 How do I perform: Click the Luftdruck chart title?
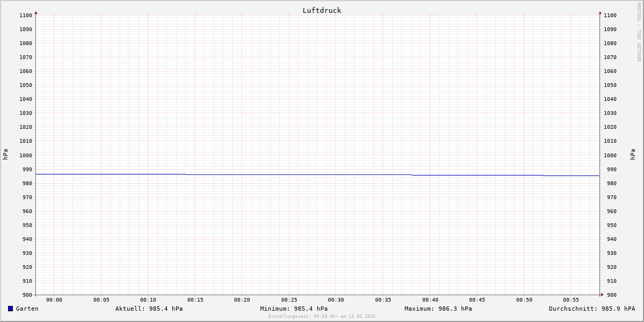(x=321, y=10)
